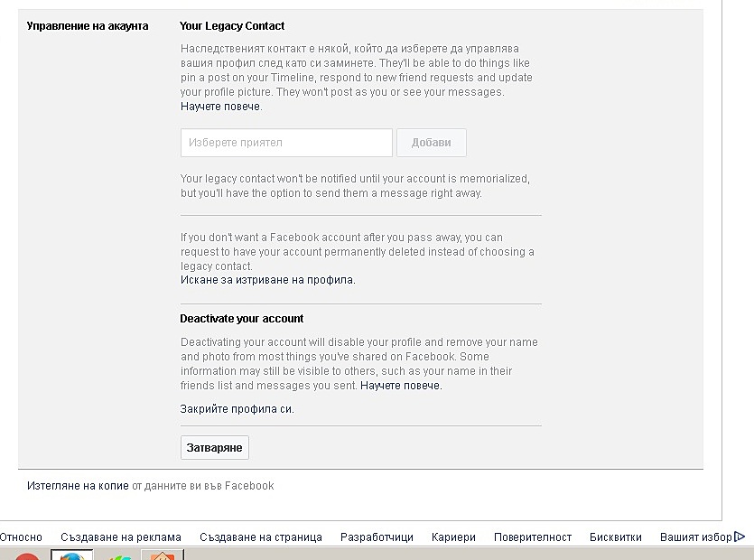Open 'Създаване на реклама' footer link
Image resolution: width=754 pixels, height=560 pixels.
click(121, 537)
